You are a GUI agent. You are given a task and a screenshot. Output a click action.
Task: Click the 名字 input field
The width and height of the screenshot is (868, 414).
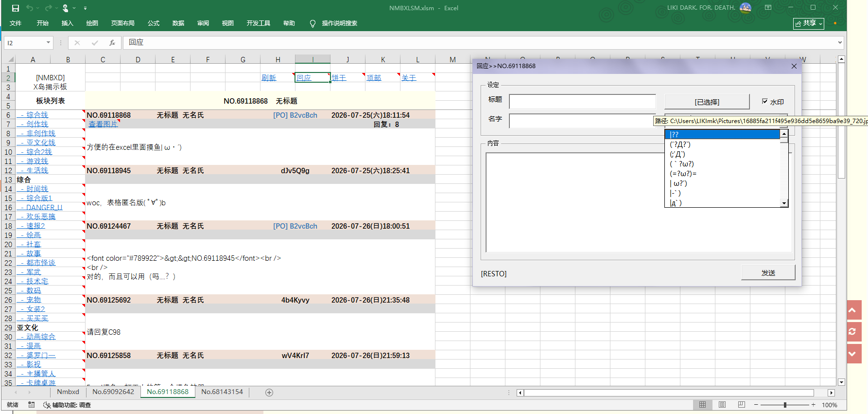pos(581,121)
